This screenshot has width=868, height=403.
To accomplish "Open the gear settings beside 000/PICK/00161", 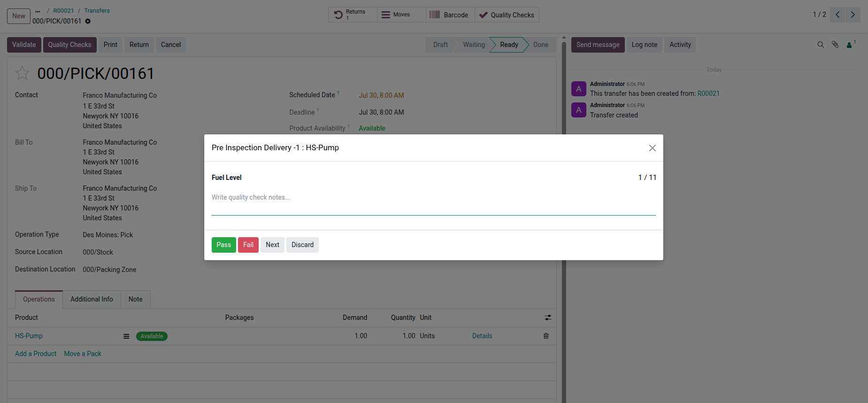I will [x=88, y=21].
